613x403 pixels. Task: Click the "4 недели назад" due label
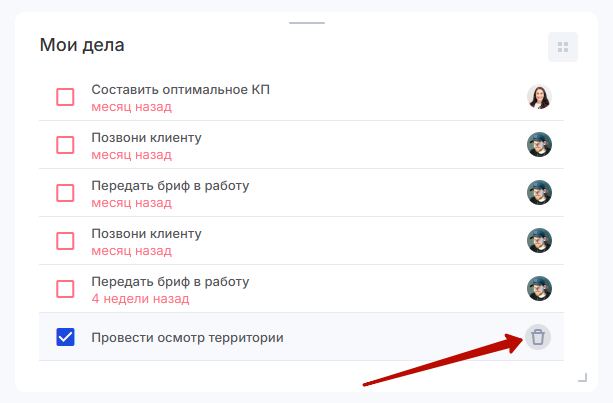click(x=140, y=299)
